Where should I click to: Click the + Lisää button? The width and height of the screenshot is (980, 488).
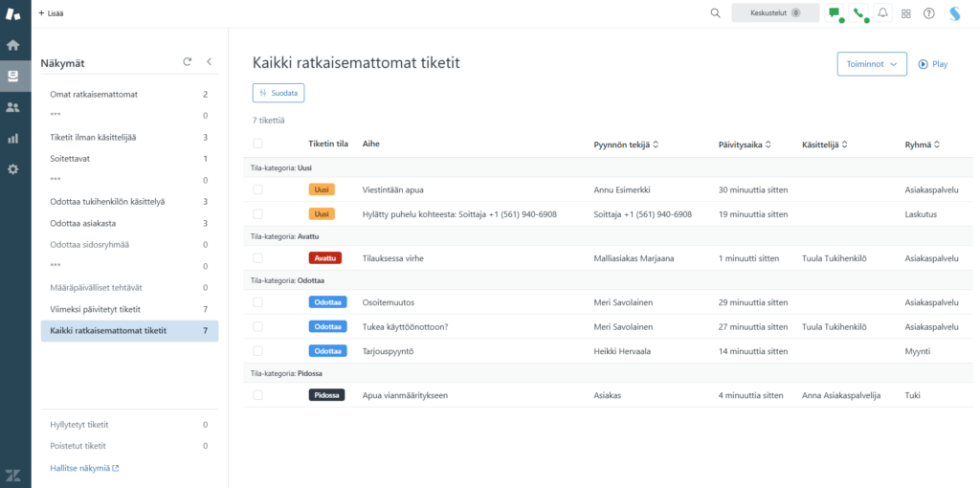(52, 13)
